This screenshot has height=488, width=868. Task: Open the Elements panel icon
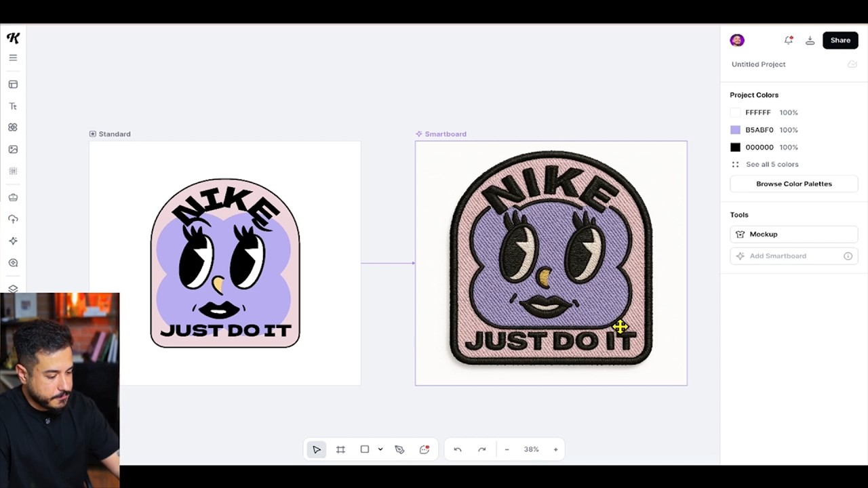pos(13,127)
